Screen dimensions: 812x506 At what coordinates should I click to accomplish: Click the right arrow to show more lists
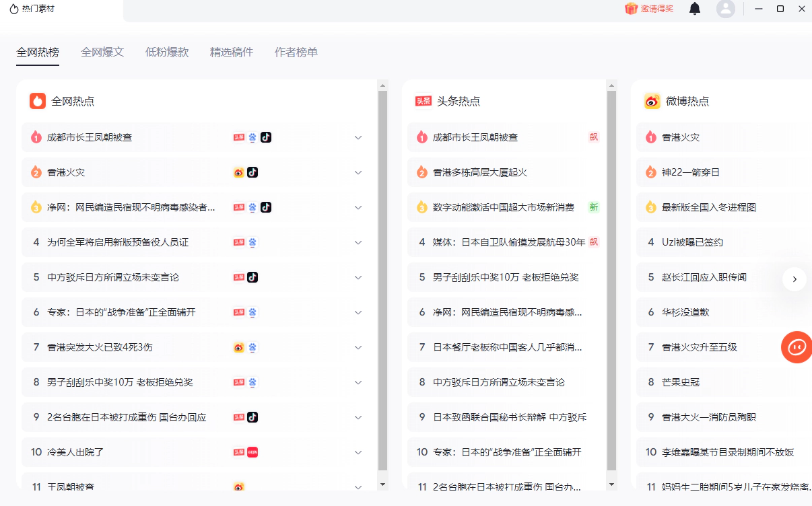click(x=794, y=279)
